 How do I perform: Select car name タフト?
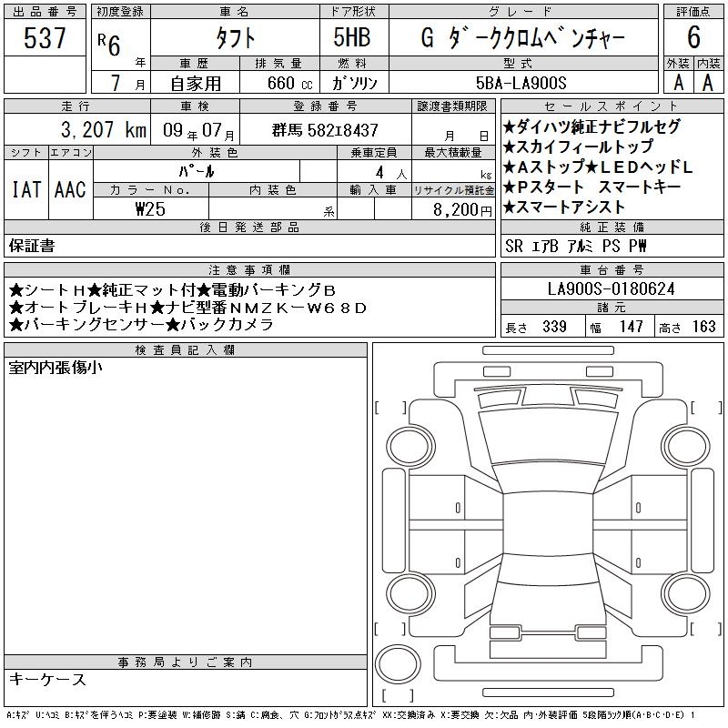tap(235, 38)
